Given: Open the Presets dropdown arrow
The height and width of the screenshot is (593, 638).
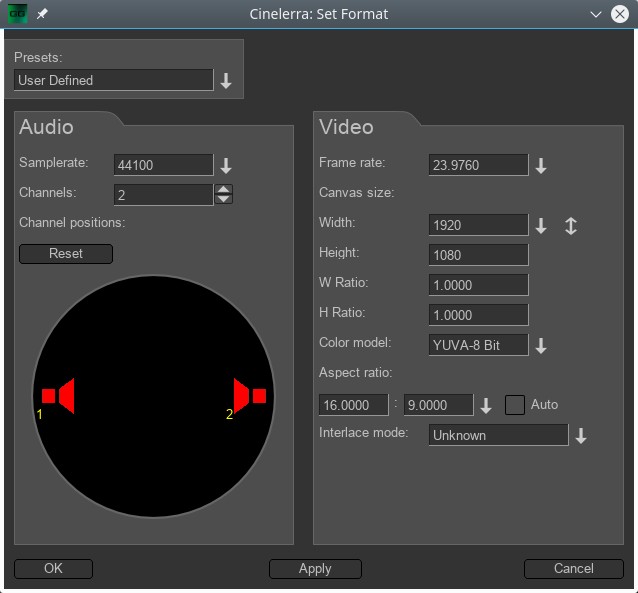Looking at the screenshot, I should pos(226,81).
